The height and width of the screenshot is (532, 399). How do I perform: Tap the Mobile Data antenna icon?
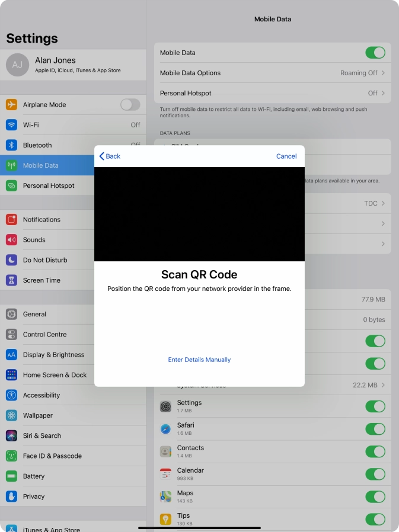click(11, 165)
